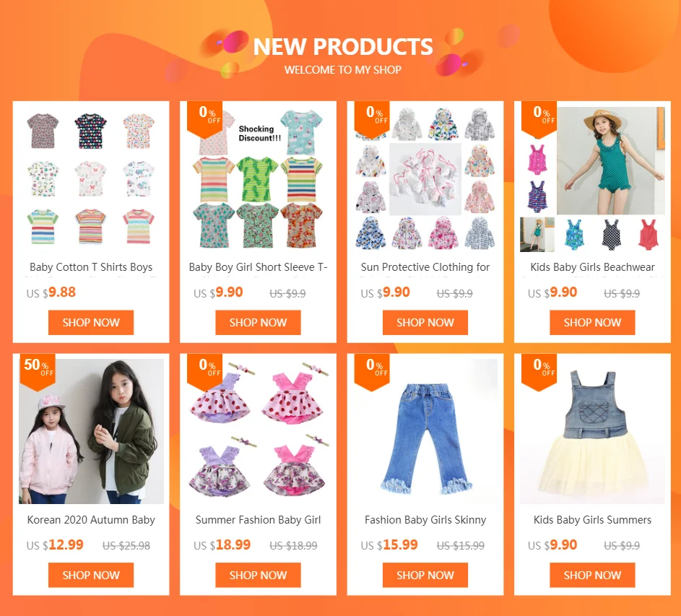
Task: Open the sun protective hoodies image
Action: (x=425, y=178)
